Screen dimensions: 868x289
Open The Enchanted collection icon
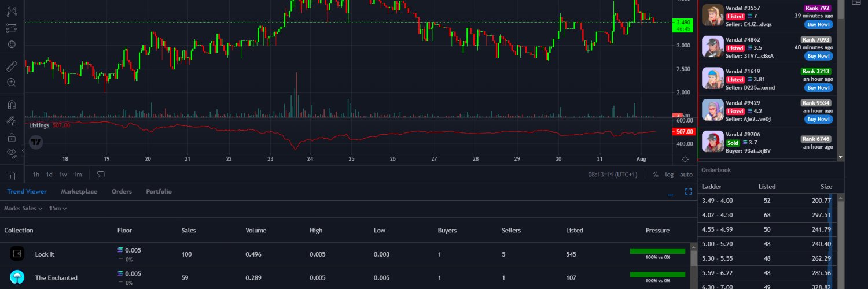click(x=17, y=277)
